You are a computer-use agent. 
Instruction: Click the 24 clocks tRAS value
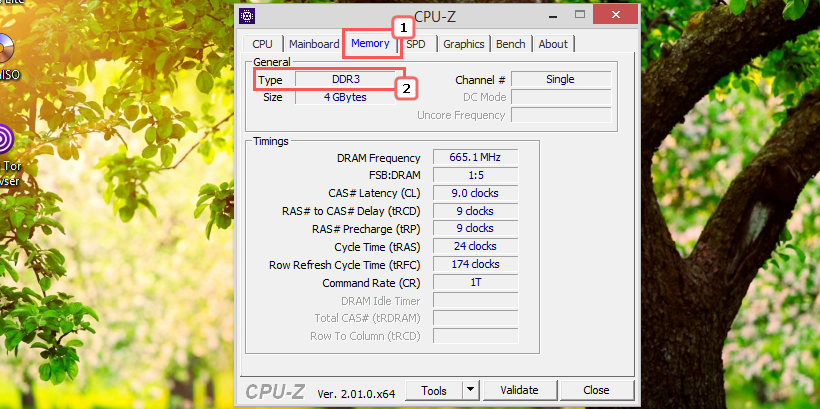pyautogui.click(x=475, y=246)
